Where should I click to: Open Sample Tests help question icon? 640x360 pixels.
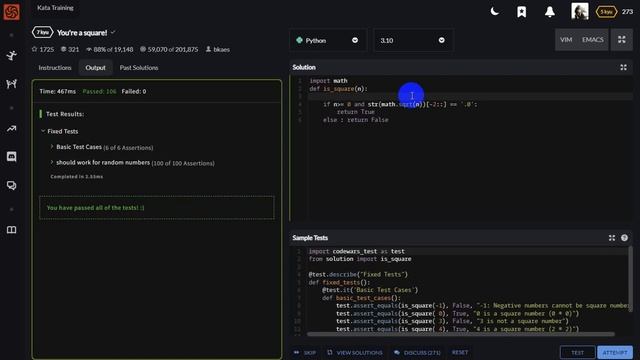(x=624, y=238)
